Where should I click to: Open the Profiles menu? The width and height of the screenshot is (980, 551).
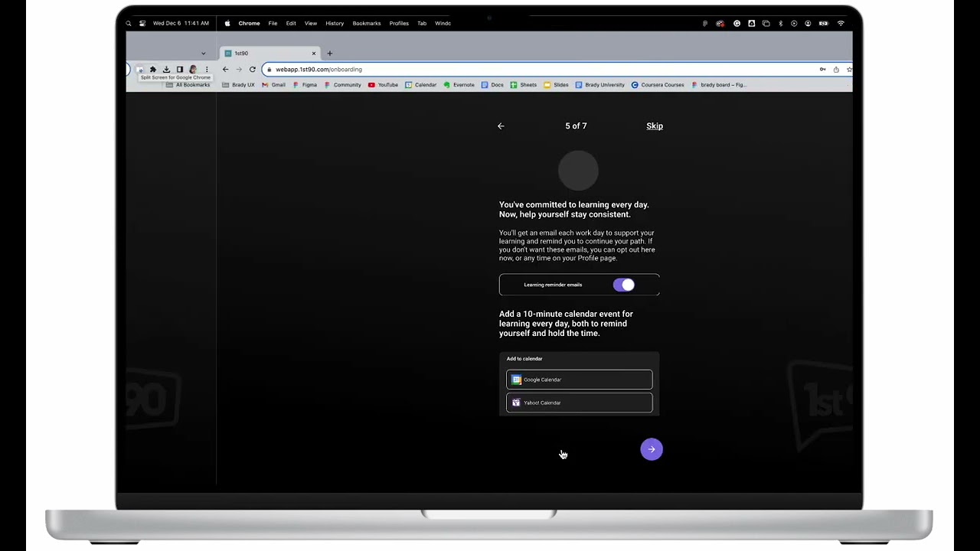(399, 24)
